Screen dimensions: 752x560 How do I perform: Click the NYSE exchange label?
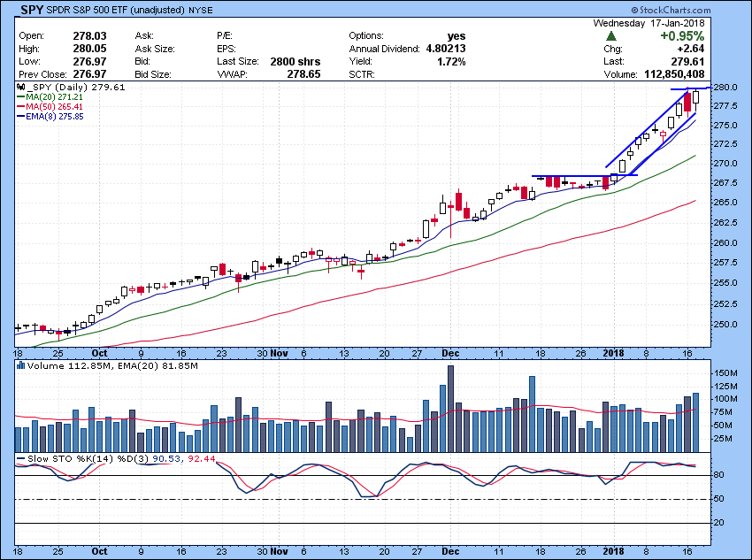tap(201, 10)
